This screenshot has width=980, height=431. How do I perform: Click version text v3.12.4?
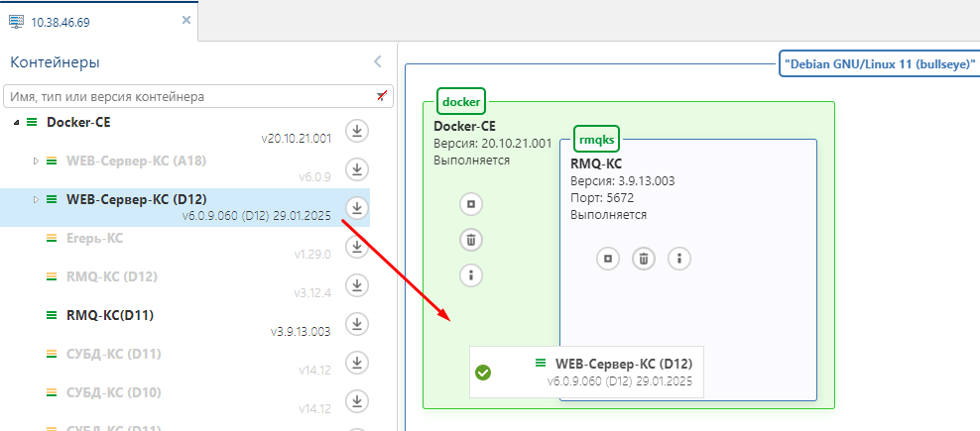click(313, 293)
